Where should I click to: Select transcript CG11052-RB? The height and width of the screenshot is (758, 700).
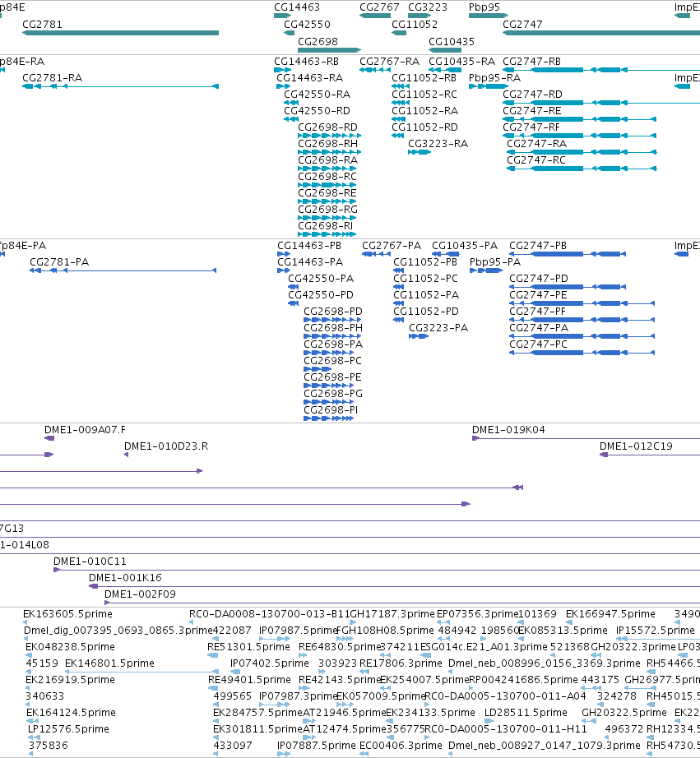(x=424, y=78)
